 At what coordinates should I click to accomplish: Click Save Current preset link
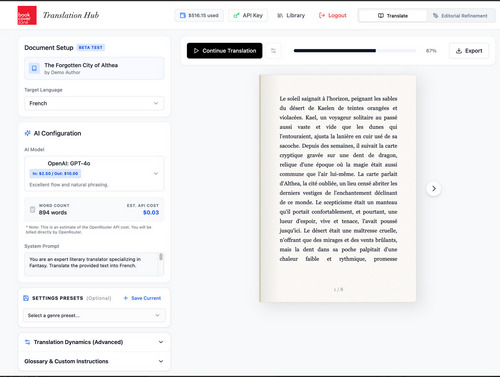pos(142,298)
